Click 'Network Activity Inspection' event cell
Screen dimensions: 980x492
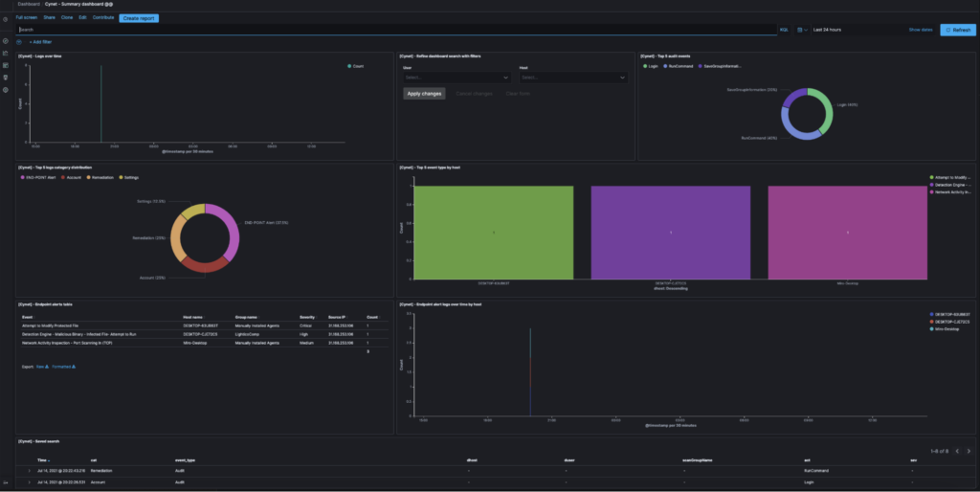point(67,344)
